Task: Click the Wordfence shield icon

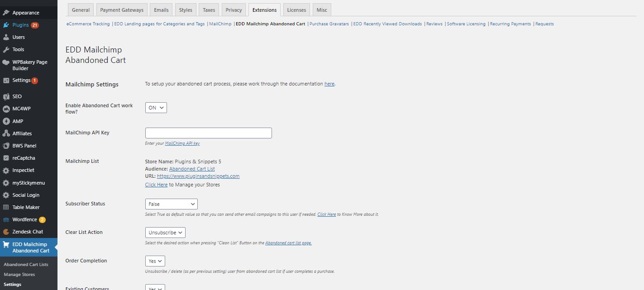Action: [x=6, y=219]
